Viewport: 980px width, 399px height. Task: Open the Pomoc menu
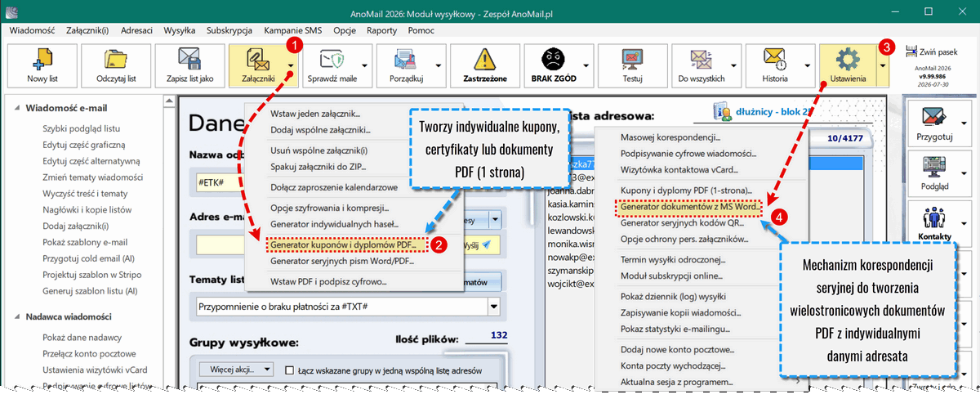pyautogui.click(x=421, y=29)
